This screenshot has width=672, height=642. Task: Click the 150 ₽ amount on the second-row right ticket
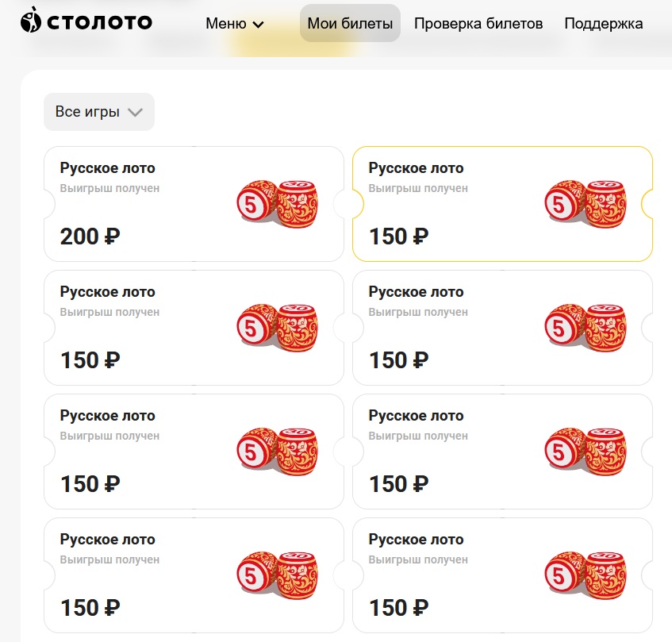(x=398, y=360)
